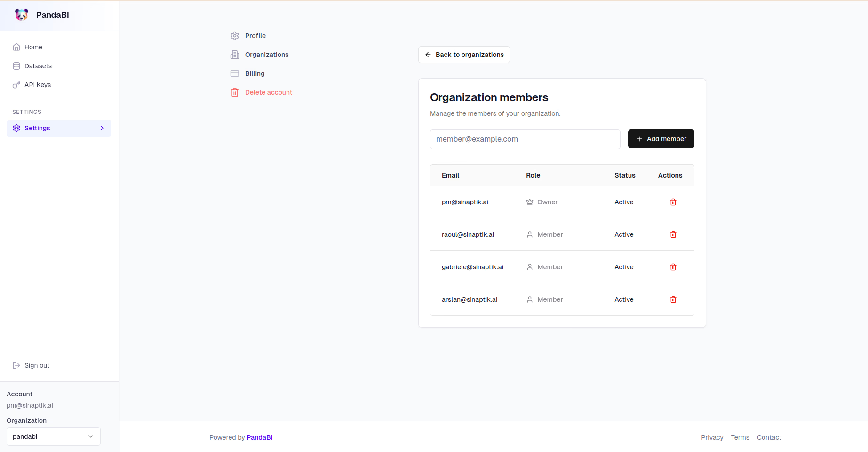Click the Add member button
This screenshot has height=452, width=868.
point(661,139)
